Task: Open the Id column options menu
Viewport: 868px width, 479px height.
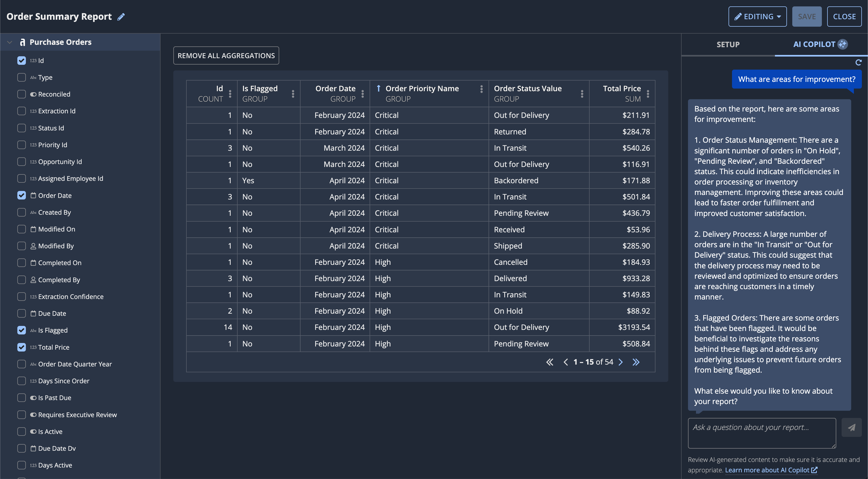Action: 230,94
